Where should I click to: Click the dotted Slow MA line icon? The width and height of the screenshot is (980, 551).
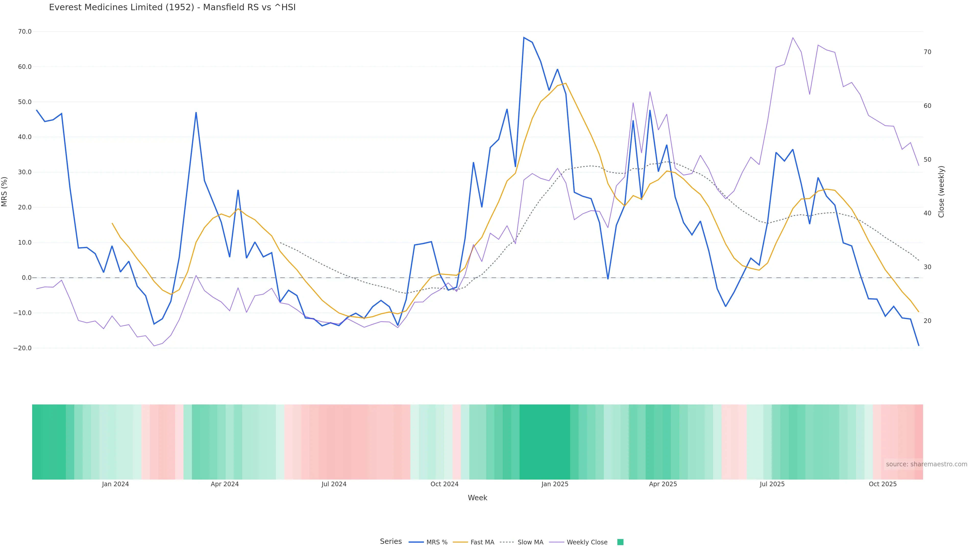point(507,542)
